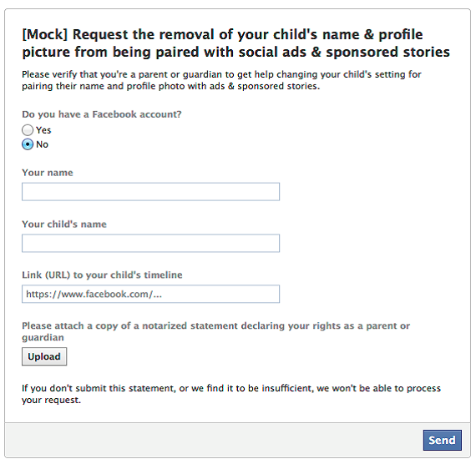Select the No radio button
This screenshot has height=464, width=476.
pyautogui.click(x=28, y=144)
